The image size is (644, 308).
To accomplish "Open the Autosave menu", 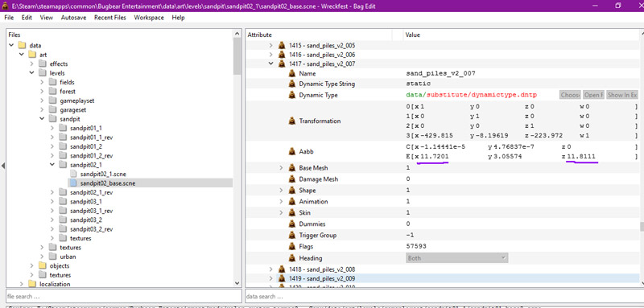I will tap(74, 18).
